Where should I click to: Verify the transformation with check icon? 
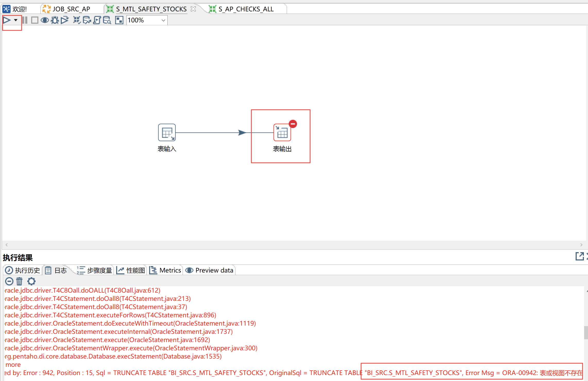[77, 20]
